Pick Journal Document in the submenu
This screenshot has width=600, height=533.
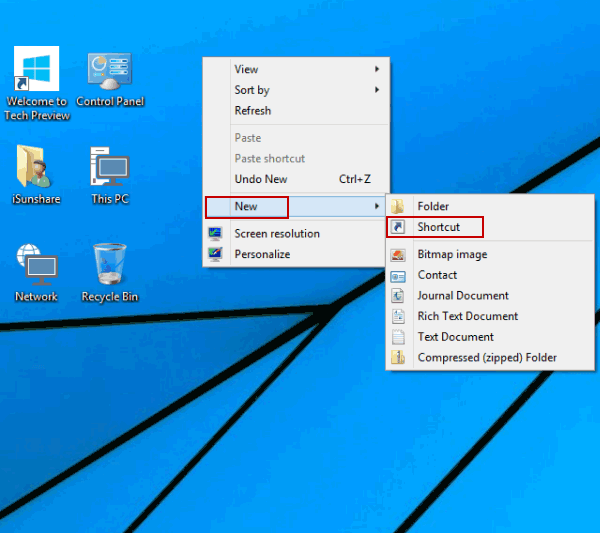click(x=463, y=296)
